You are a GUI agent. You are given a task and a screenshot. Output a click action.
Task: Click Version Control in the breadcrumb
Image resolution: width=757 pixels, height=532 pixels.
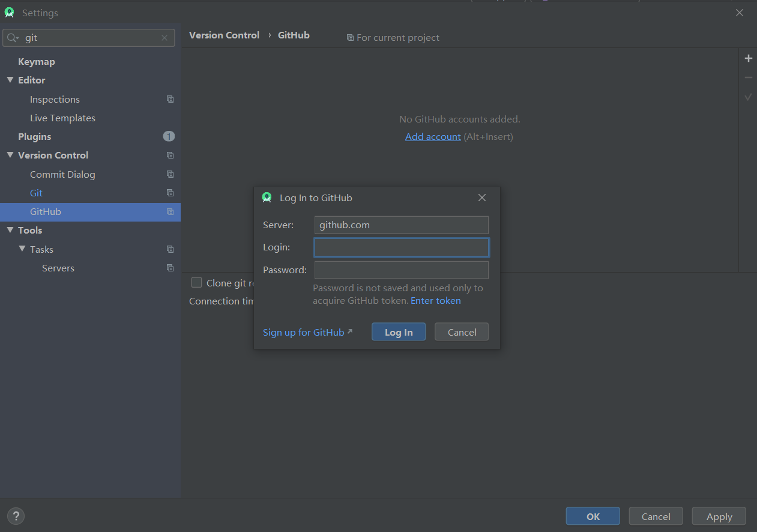click(225, 35)
